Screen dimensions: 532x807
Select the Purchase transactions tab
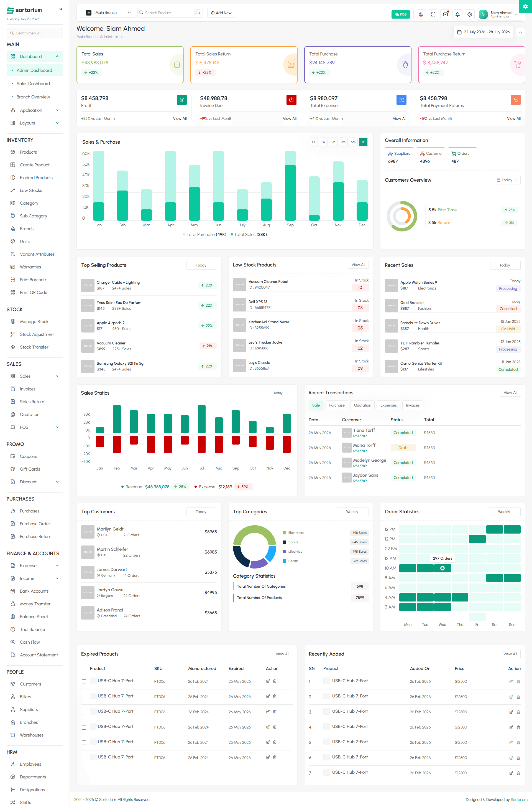[337, 405]
